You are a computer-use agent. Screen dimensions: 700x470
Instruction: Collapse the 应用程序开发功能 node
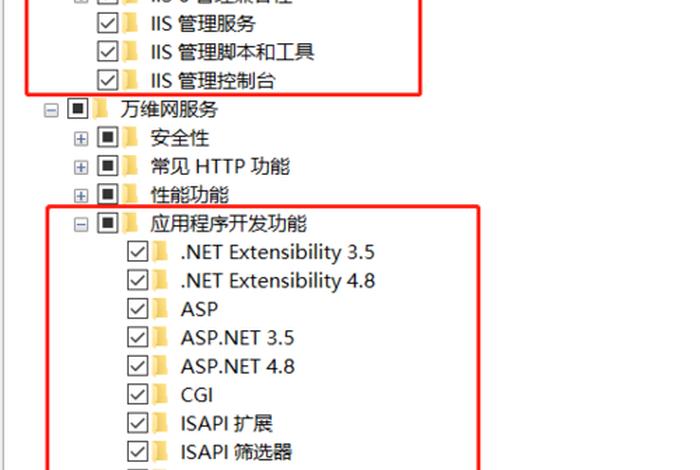click(x=81, y=225)
